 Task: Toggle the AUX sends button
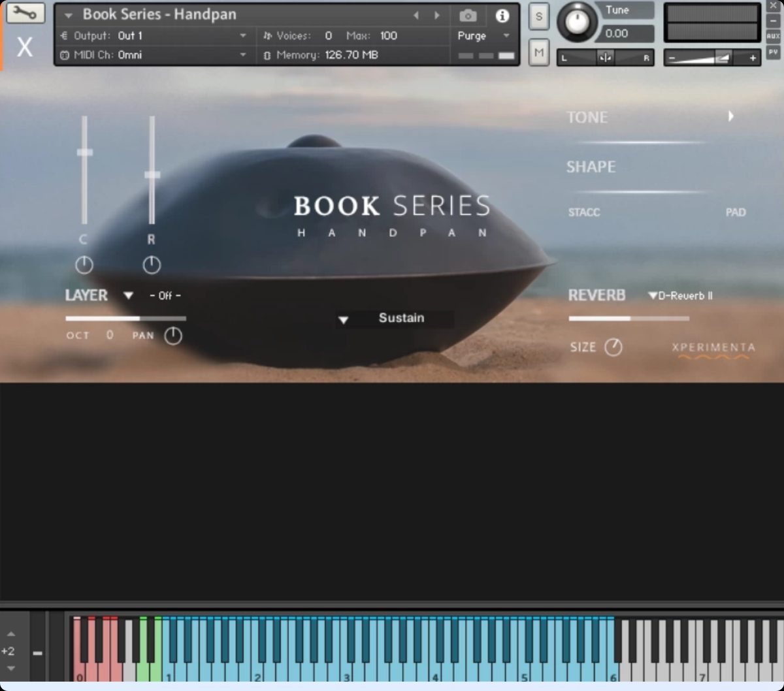coord(773,37)
